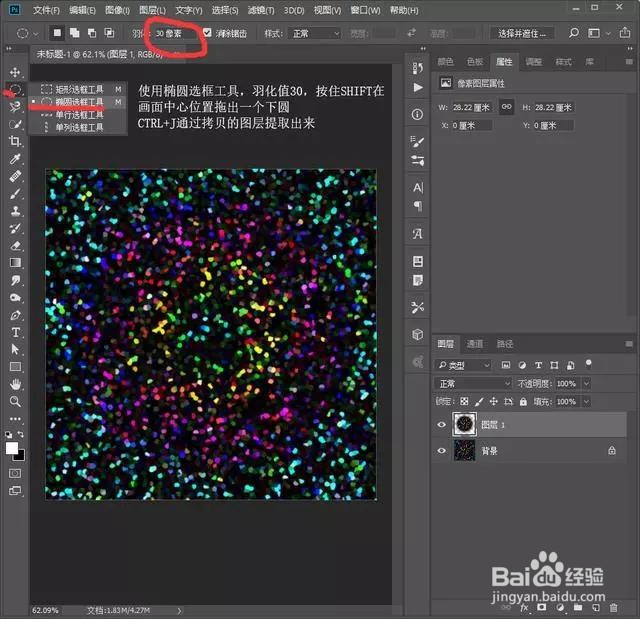Select the Smudge tool
Viewport: 640px width, 619px height.
click(x=15, y=280)
